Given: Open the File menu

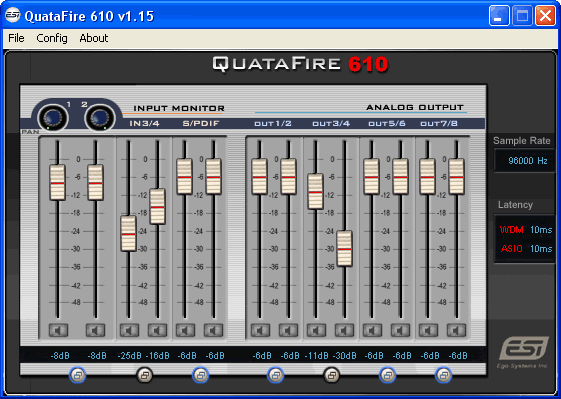Looking at the screenshot, I should [x=16, y=38].
